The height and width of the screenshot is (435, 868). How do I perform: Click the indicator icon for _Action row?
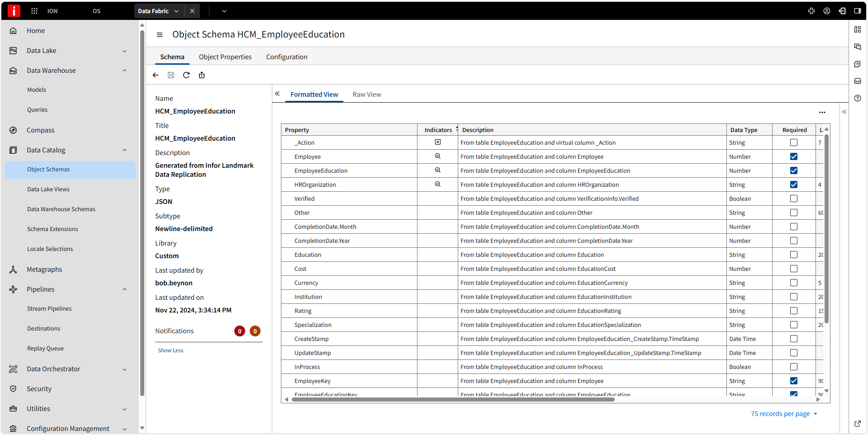[438, 142]
